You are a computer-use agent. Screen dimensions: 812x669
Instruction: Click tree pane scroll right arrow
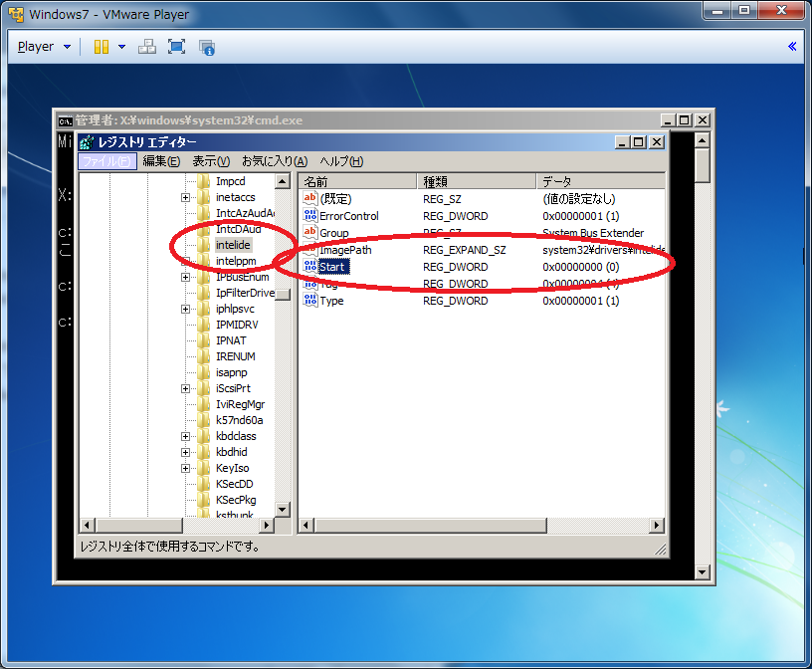tap(266, 526)
